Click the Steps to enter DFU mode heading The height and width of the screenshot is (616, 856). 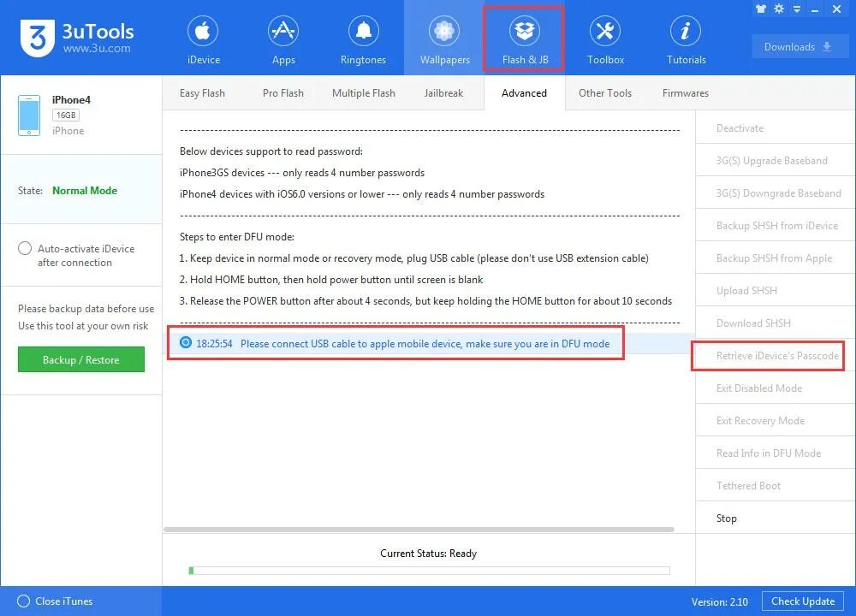pyautogui.click(x=237, y=237)
